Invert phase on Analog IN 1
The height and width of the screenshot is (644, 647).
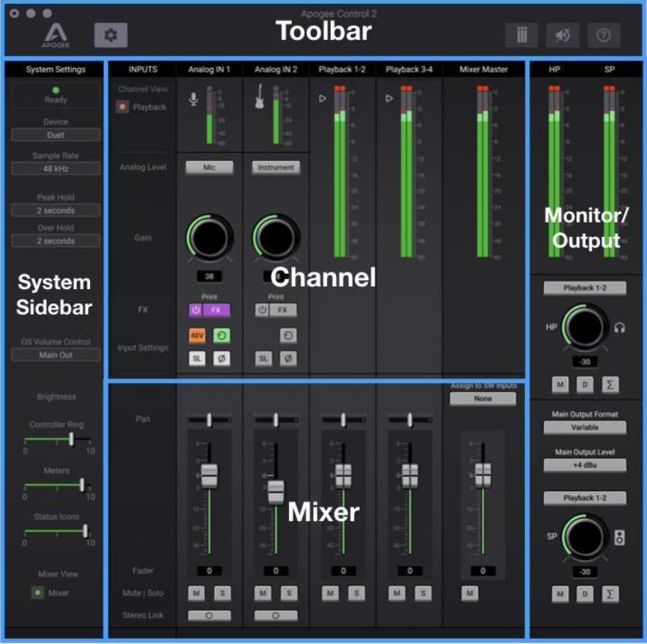pyautogui.click(x=221, y=358)
